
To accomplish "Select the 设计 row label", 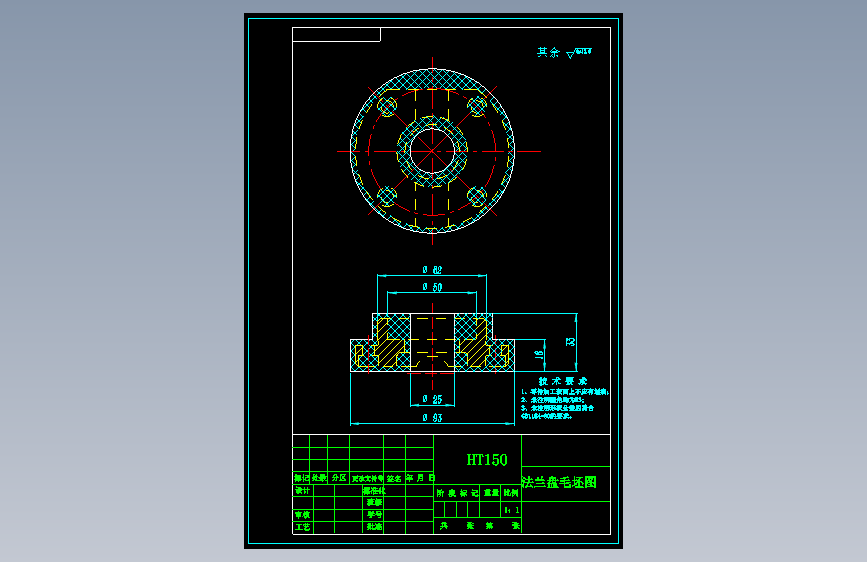I will click(302, 491).
